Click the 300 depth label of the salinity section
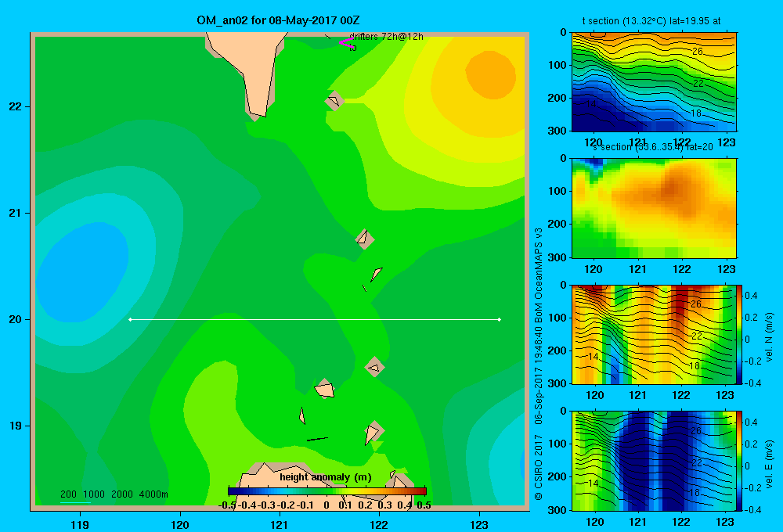Screen dimensions: 783x532 click(x=556, y=257)
